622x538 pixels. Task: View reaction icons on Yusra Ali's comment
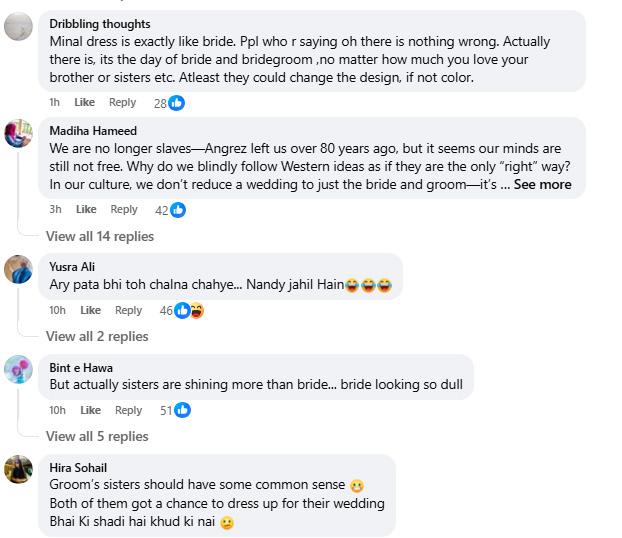click(189, 311)
